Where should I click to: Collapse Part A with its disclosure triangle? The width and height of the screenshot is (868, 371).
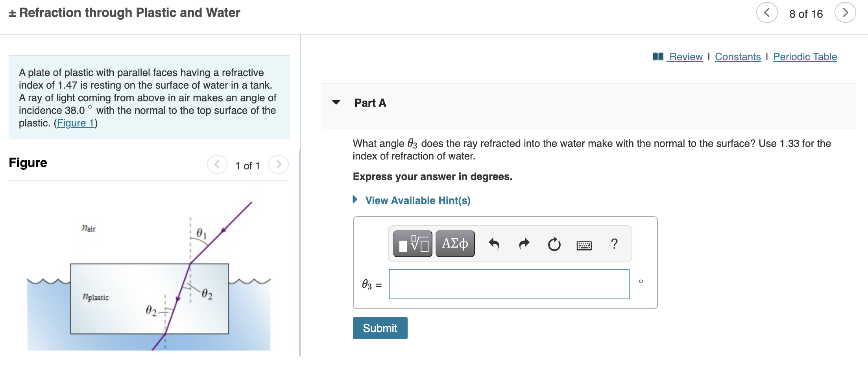click(x=336, y=103)
